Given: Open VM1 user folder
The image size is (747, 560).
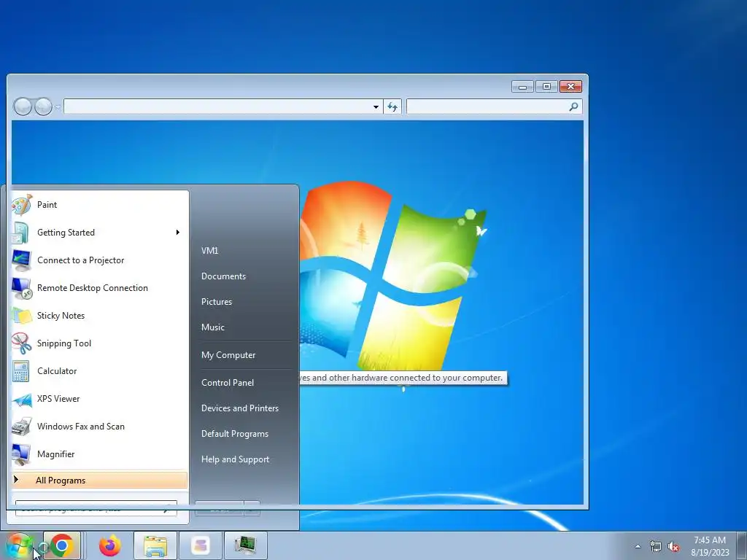Looking at the screenshot, I should pyautogui.click(x=209, y=251).
